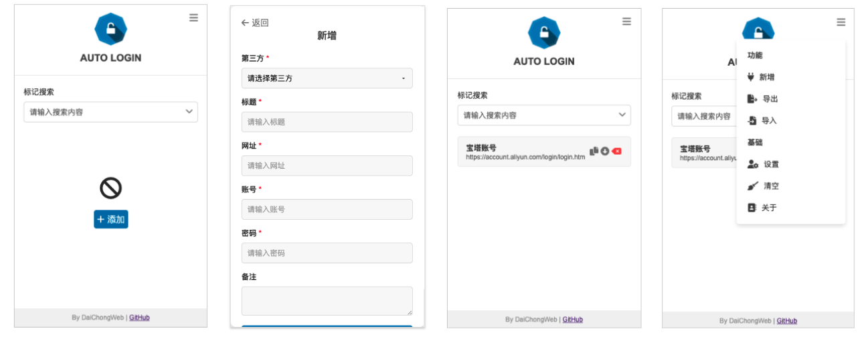
Task: Click AUTO LOGIN title in the empty-list panel
Action: coord(110,58)
